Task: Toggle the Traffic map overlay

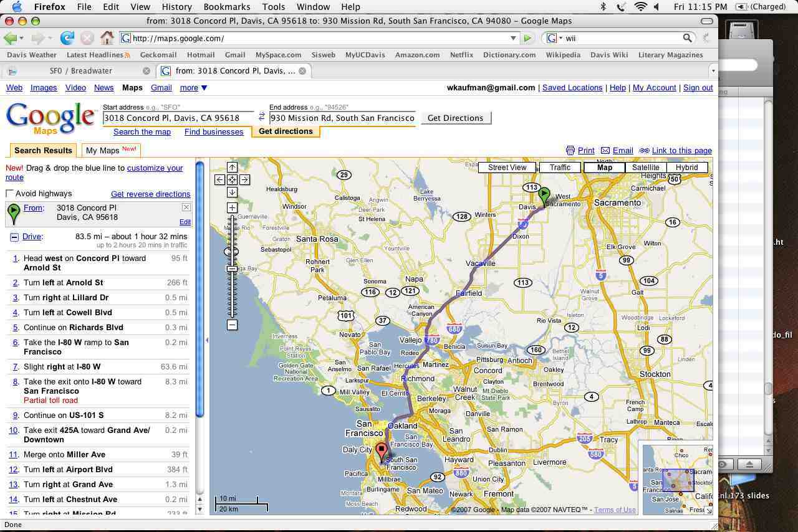Action: click(x=559, y=168)
